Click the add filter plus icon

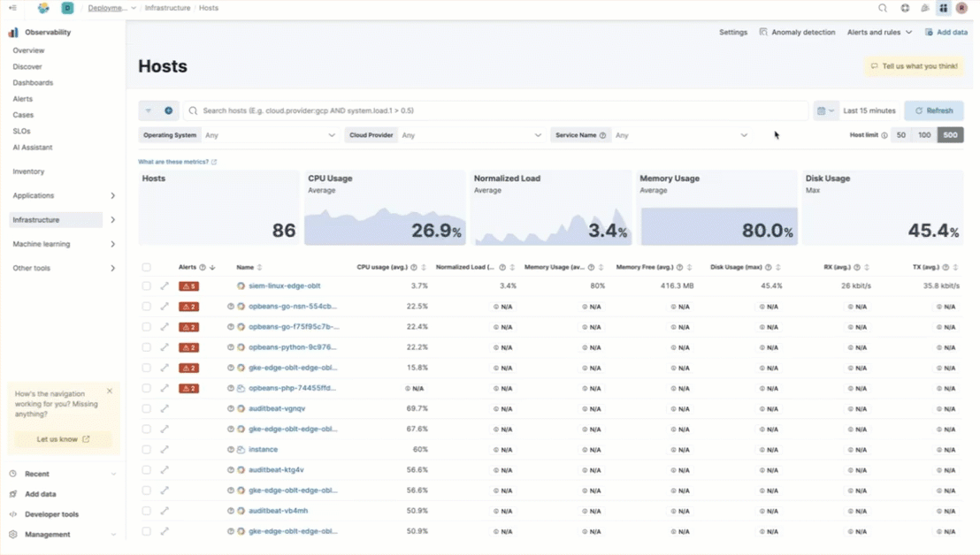coord(169,110)
